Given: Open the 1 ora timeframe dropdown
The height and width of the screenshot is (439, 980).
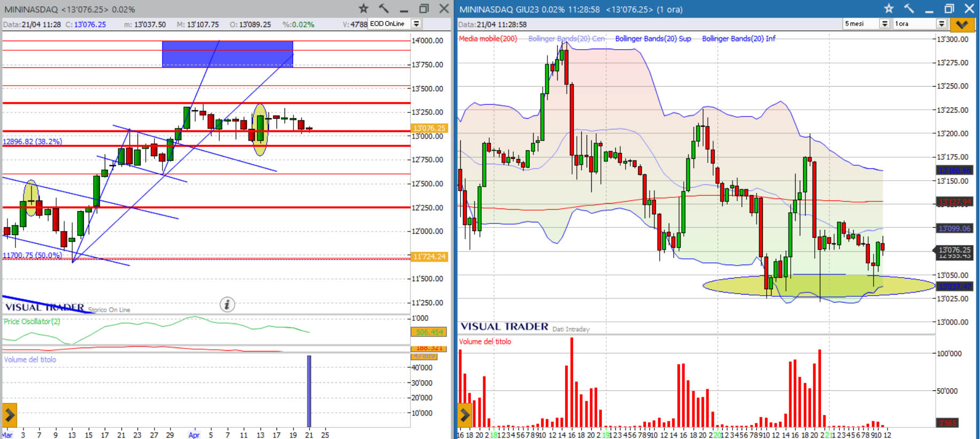Looking at the screenshot, I should (942, 24).
